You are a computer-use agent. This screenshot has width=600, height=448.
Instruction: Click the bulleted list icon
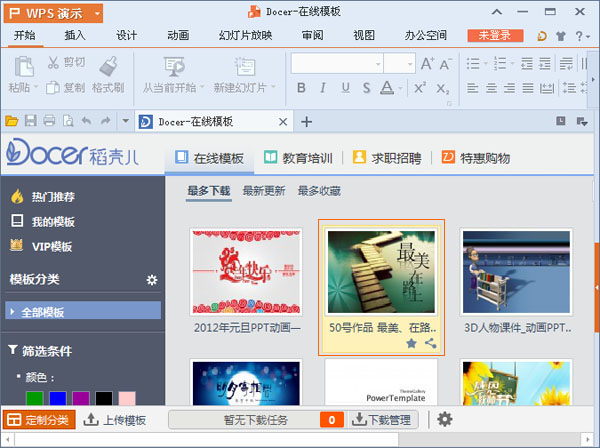tap(473, 63)
